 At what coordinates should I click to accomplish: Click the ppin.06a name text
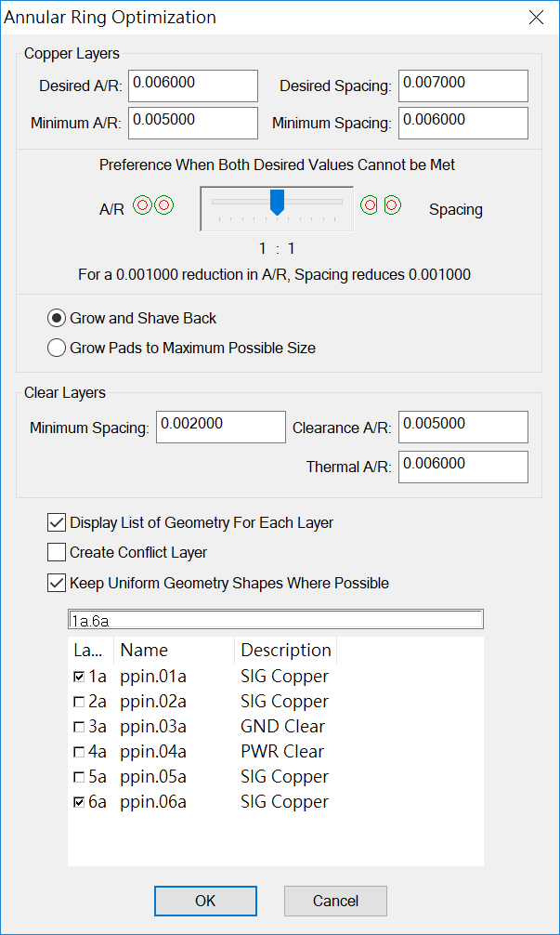153,802
